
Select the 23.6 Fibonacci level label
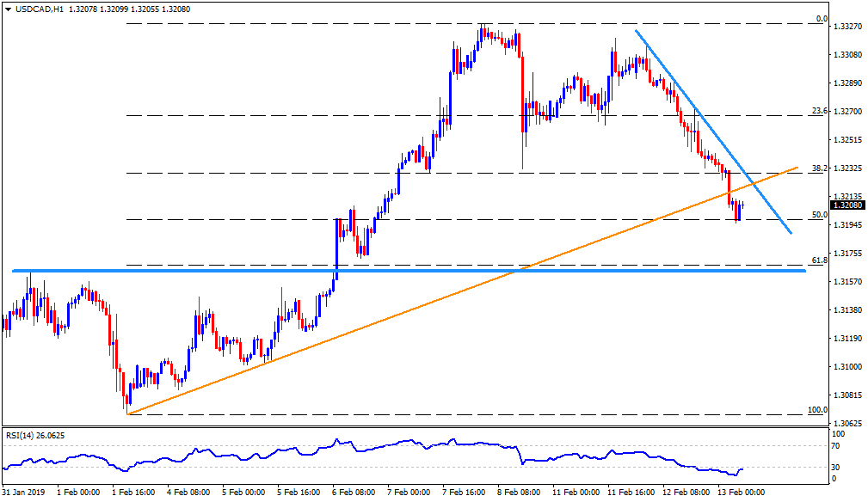[x=819, y=111]
